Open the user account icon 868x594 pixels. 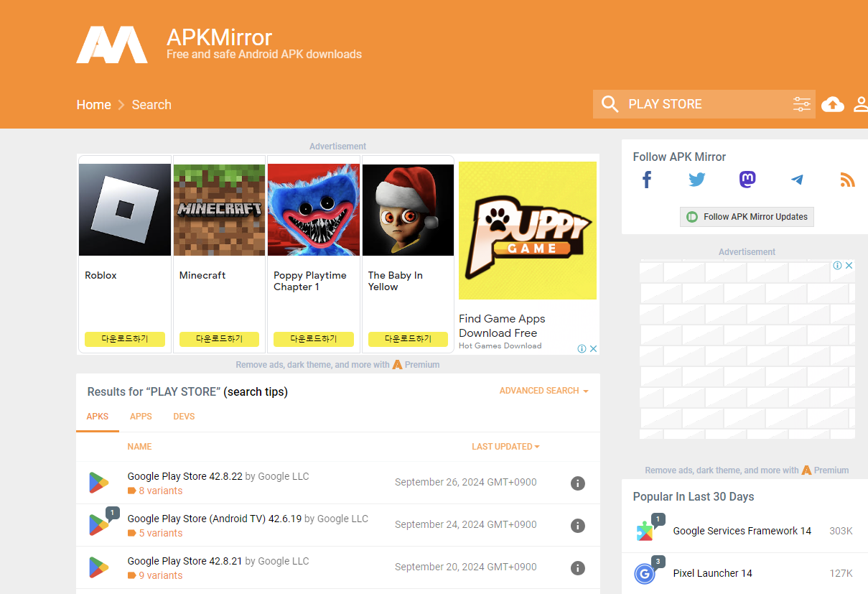point(861,104)
